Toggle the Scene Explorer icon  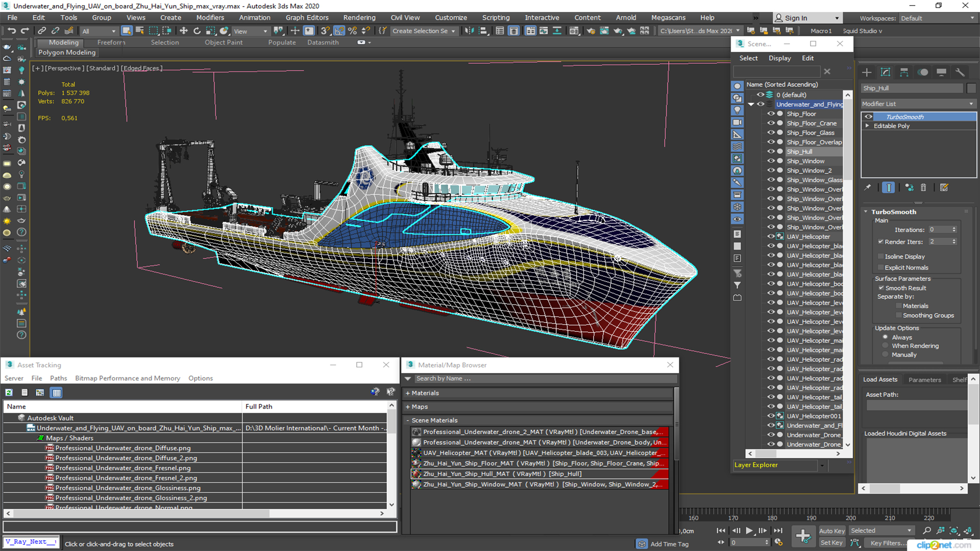click(x=500, y=31)
